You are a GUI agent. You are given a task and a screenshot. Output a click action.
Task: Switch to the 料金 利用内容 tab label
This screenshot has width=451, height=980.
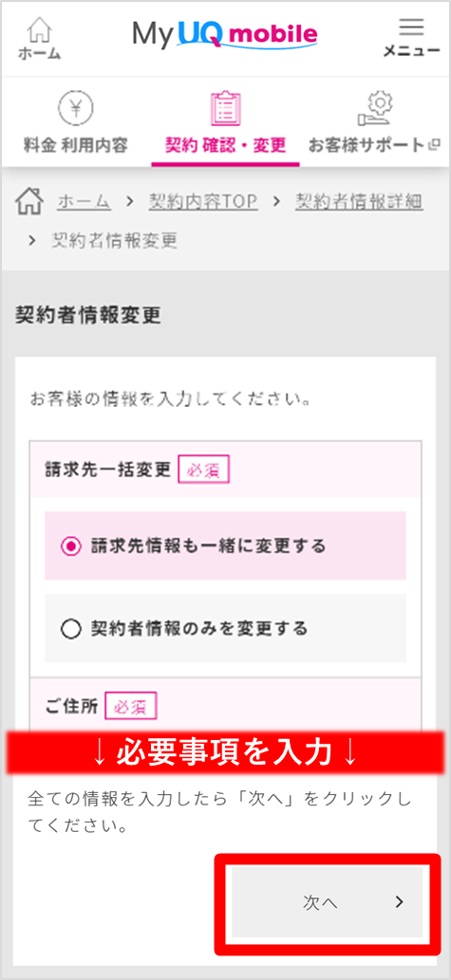75,146
